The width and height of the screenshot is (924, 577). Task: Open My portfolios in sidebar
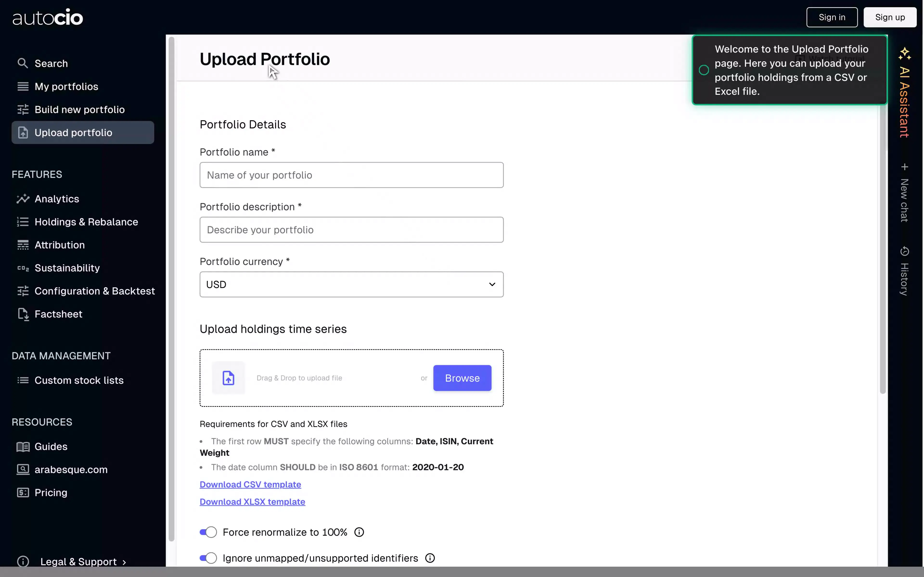pyautogui.click(x=66, y=87)
